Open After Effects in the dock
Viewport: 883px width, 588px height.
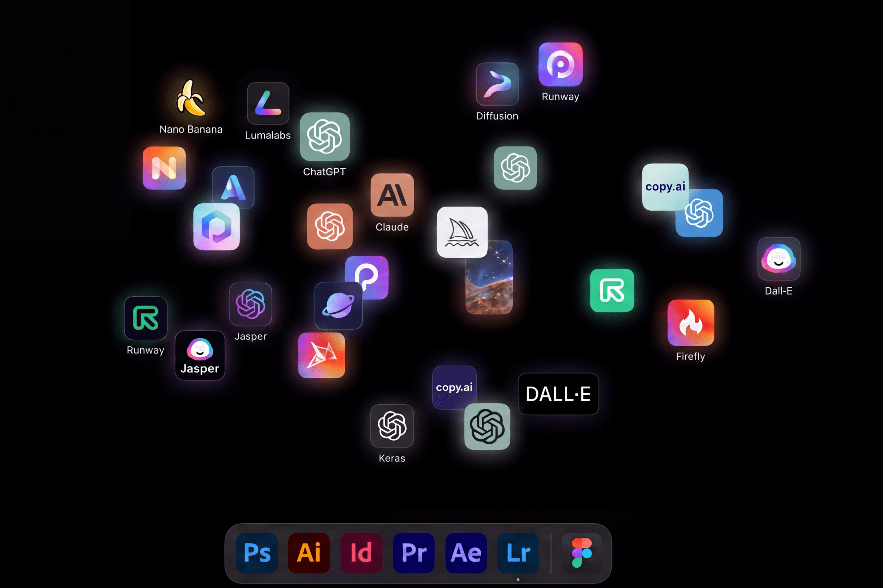pyautogui.click(x=466, y=553)
